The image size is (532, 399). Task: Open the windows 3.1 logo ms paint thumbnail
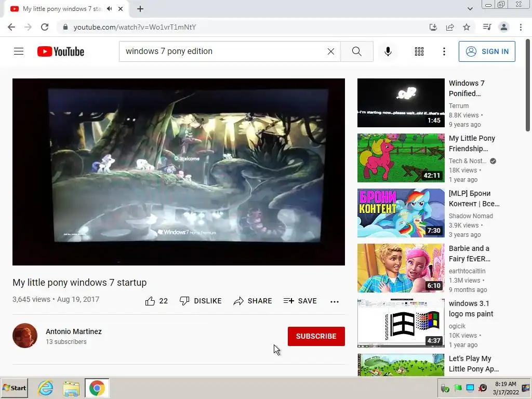click(x=401, y=323)
